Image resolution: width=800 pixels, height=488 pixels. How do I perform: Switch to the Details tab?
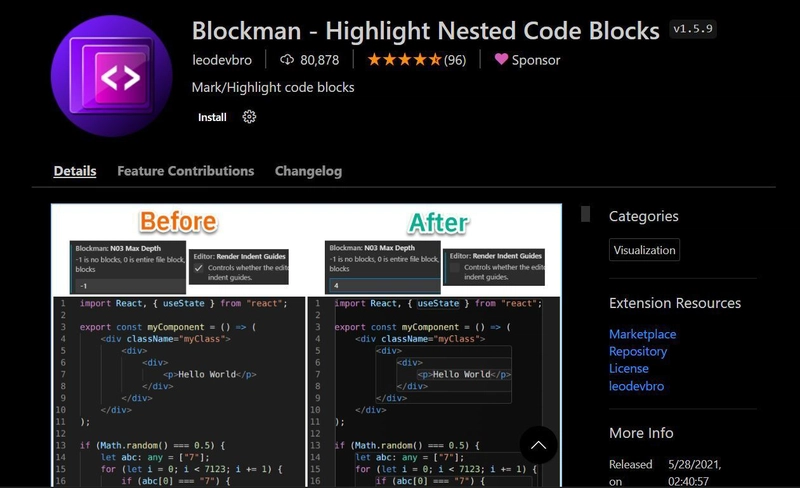[75, 171]
